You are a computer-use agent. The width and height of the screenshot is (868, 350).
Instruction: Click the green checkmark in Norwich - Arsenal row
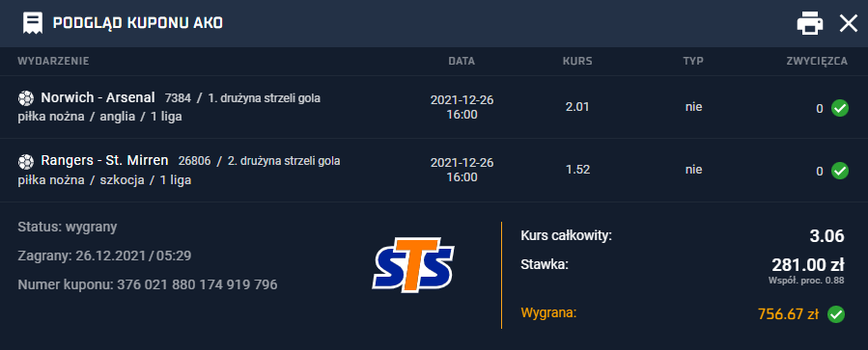840,108
